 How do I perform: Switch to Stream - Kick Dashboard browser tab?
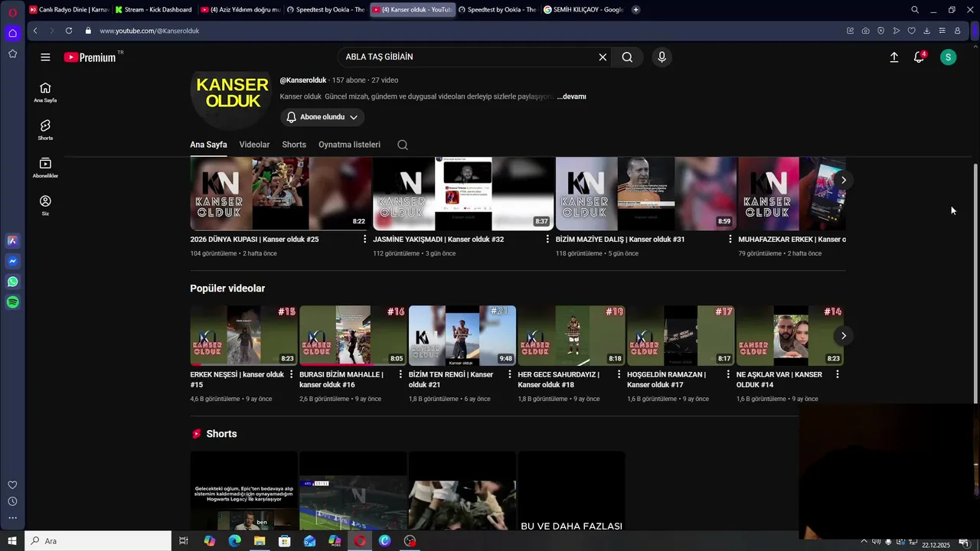(x=155, y=10)
